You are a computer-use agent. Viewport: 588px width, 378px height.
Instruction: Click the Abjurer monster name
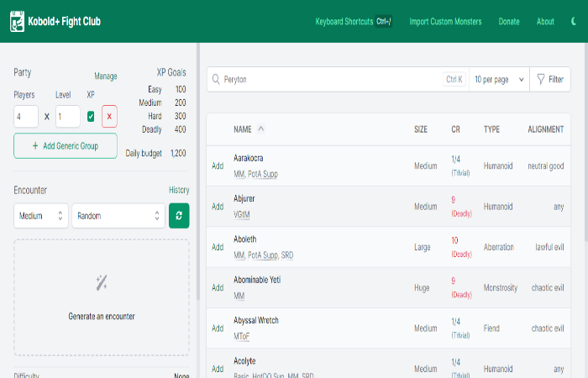coord(244,198)
